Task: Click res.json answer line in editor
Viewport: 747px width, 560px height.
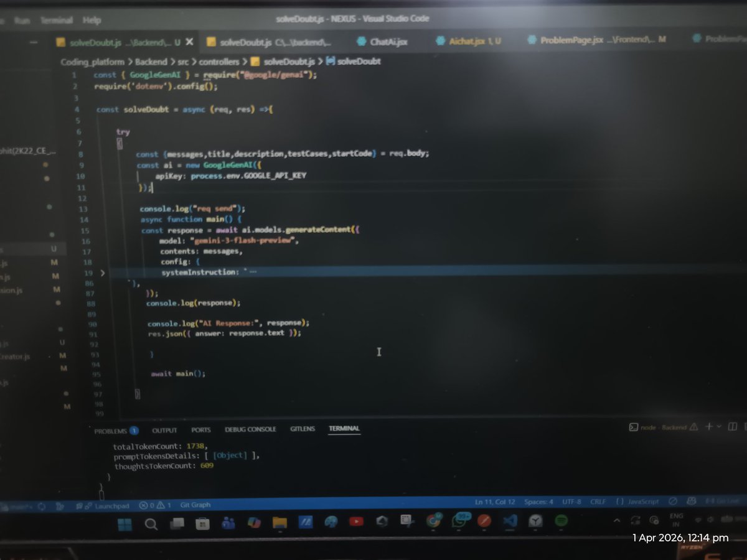Action: (x=225, y=334)
